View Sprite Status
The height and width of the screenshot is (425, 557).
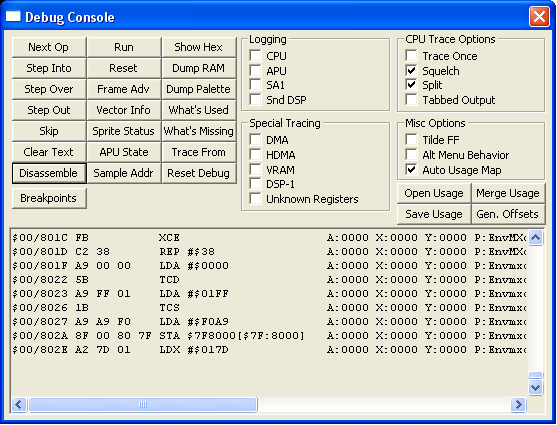124,131
